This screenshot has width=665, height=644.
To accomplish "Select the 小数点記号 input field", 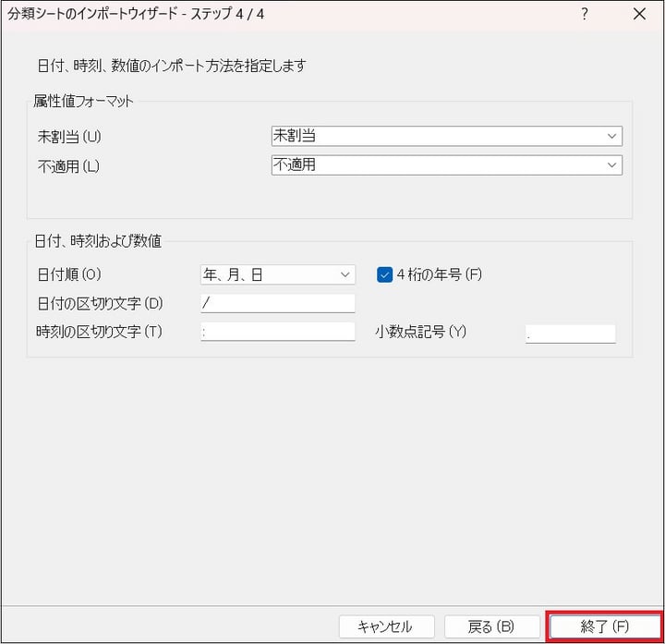I will pos(570,334).
